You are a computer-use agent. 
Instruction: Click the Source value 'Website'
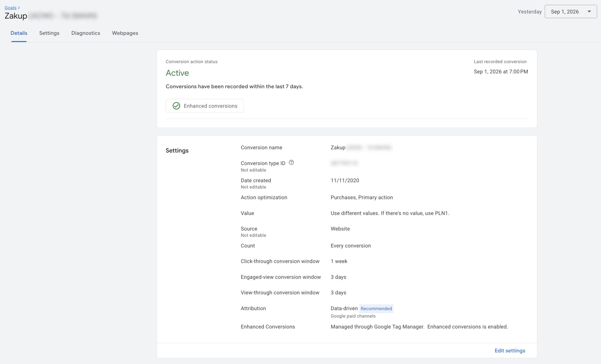click(x=340, y=229)
